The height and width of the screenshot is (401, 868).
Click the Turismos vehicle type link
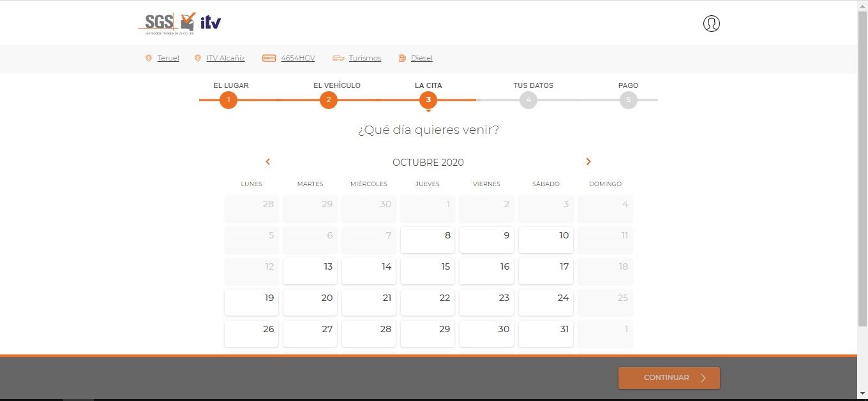pos(364,58)
